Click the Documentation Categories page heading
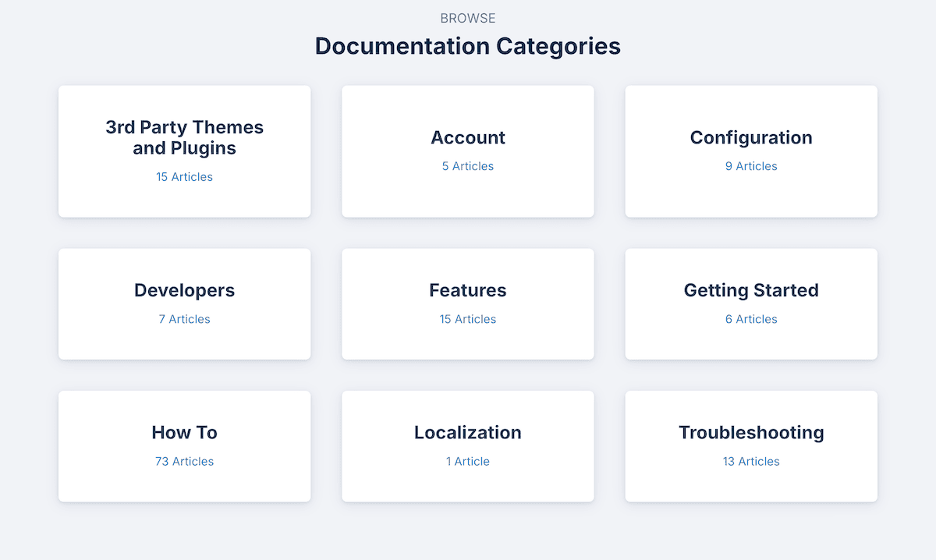Screen dimensions: 936x560 (x=468, y=46)
